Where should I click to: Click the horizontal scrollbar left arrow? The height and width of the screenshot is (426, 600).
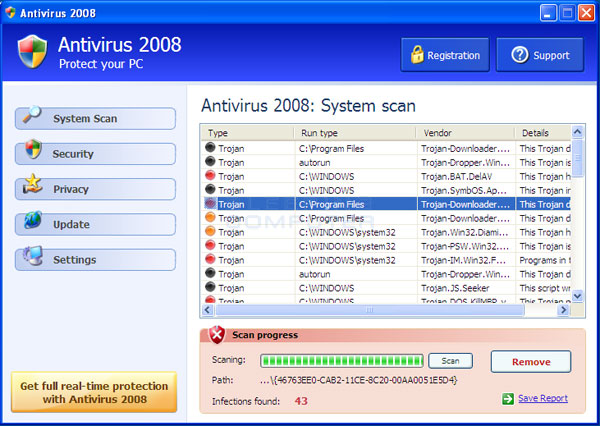coord(207,310)
